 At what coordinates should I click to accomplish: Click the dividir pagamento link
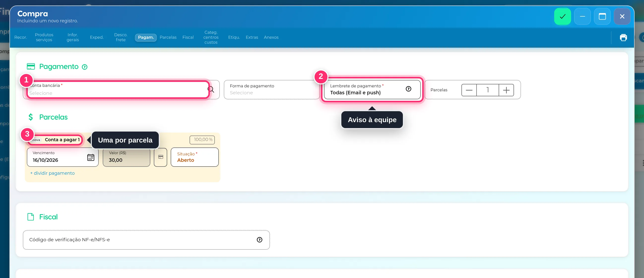point(52,173)
